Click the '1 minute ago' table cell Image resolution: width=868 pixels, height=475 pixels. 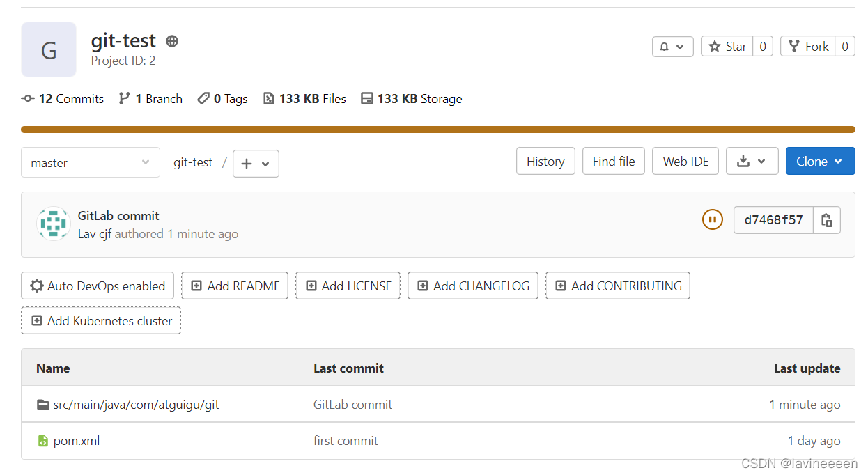click(x=805, y=405)
